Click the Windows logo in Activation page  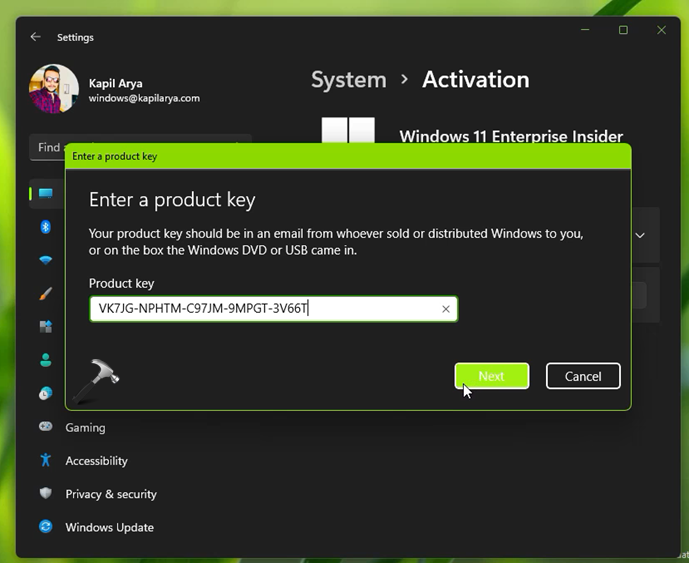(x=348, y=130)
